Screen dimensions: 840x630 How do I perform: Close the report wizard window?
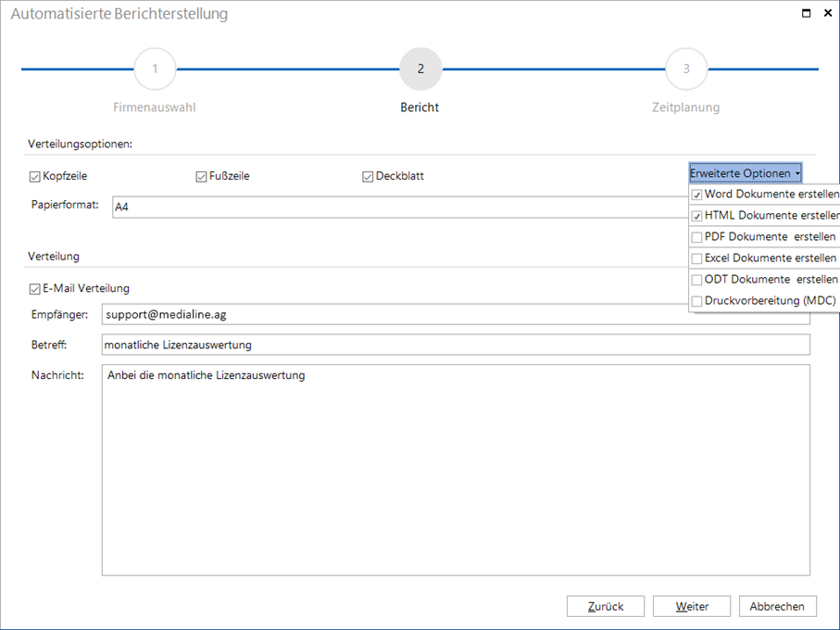coord(826,13)
